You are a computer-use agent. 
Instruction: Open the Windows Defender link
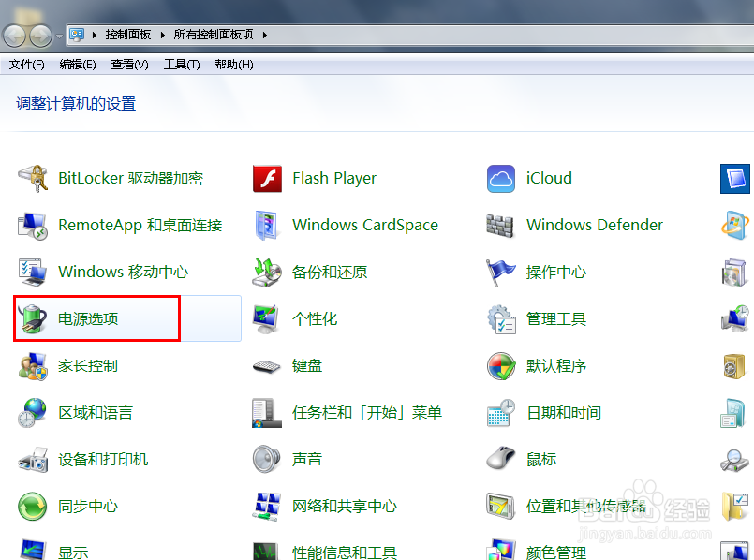pyautogui.click(x=595, y=225)
